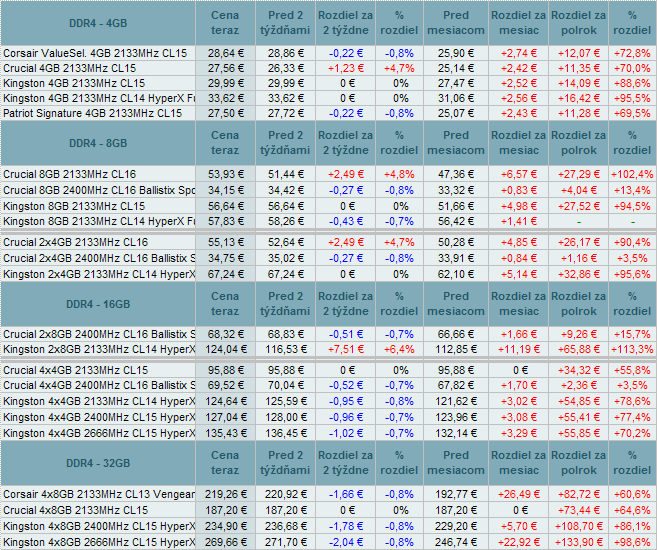Click the +108,70 € half-year difference
This screenshot has width=657, height=550.
(579, 526)
